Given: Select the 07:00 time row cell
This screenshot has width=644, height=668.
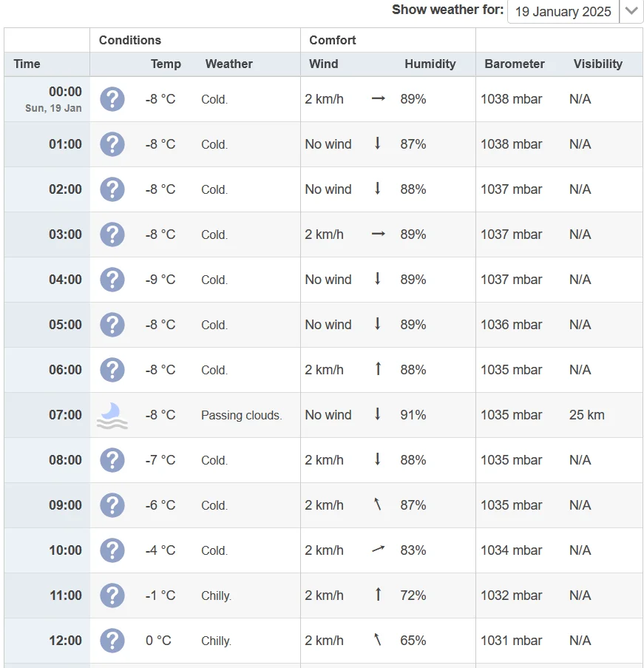Looking at the screenshot, I should click(x=65, y=415).
